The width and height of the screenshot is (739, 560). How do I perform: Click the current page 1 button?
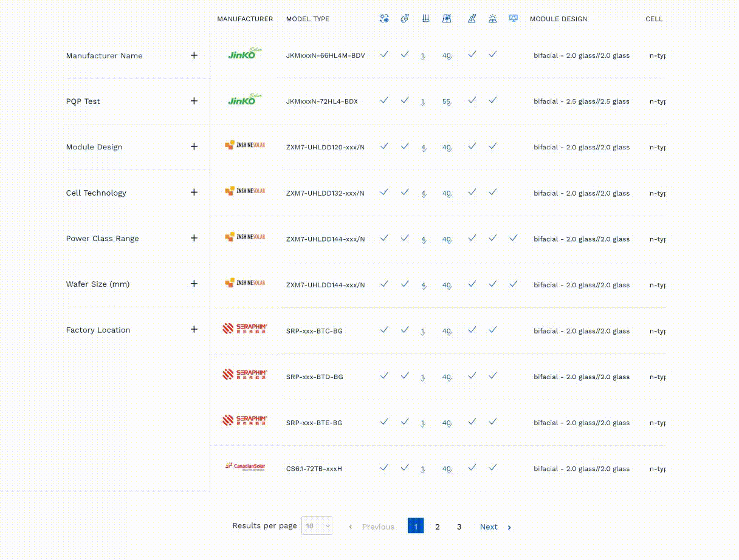click(x=416, y=527)
